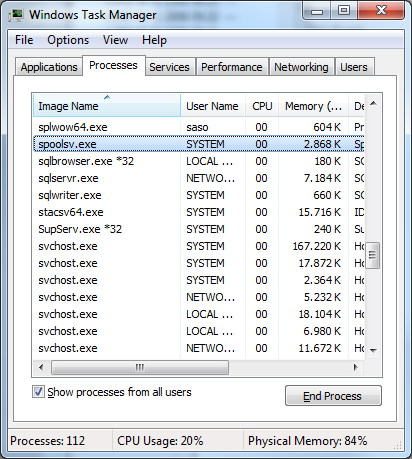This screenshot has width=412, height=459.
Task: Switch to the Applications tab
Action: click(49, 67)
